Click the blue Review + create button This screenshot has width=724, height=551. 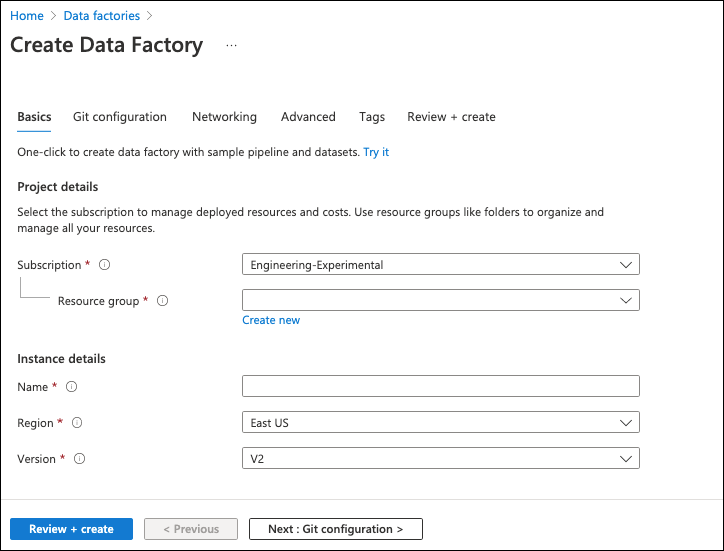(x=71, y=529)
